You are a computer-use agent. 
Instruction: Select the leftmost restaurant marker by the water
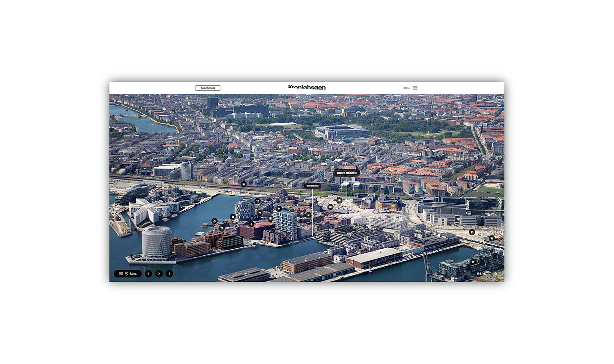pos(221,228)
